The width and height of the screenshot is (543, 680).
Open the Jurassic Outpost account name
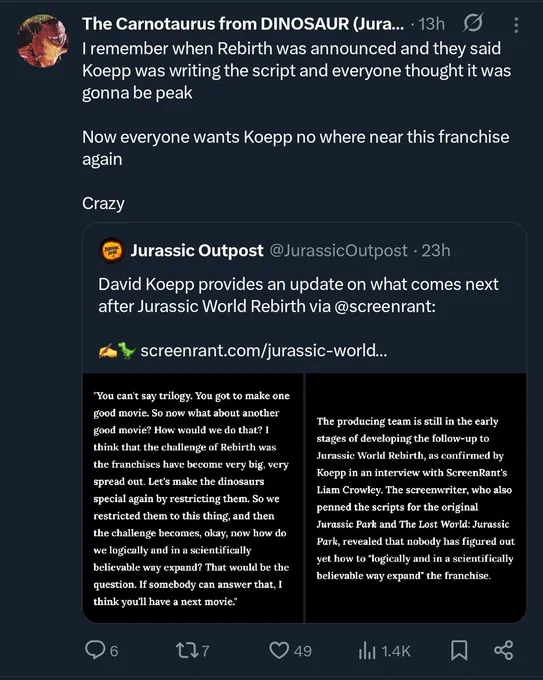pyautogui.click(x=197, y=250)
